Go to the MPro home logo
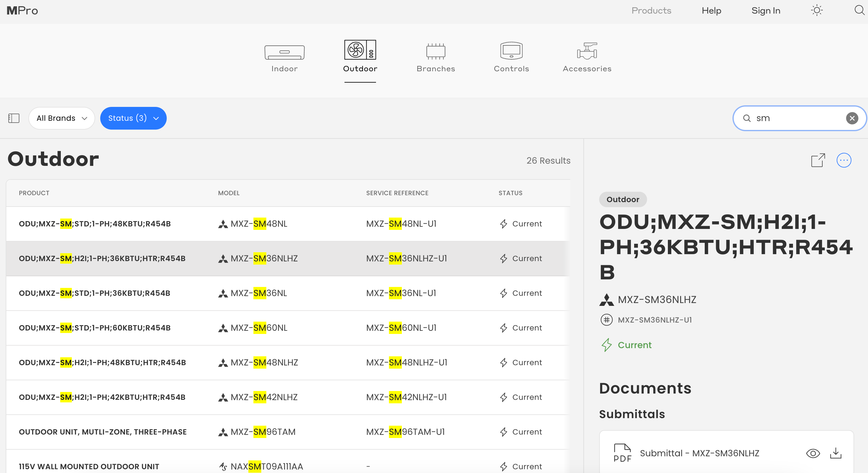The image size is (868, 473). click(22, 10)
